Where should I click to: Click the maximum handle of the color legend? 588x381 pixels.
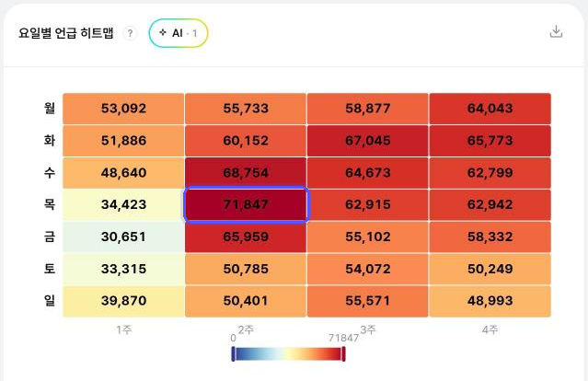tap(343, 354)
